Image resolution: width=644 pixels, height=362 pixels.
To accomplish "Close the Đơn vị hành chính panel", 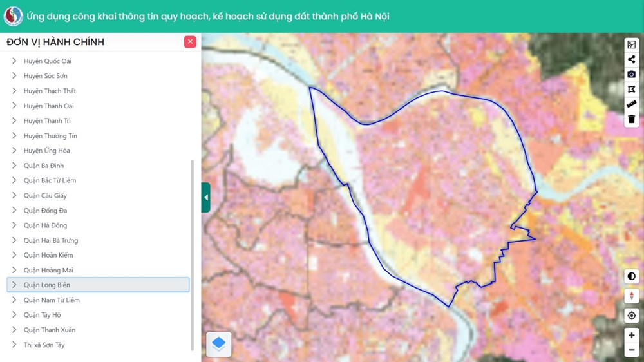I will pos(190,41).
